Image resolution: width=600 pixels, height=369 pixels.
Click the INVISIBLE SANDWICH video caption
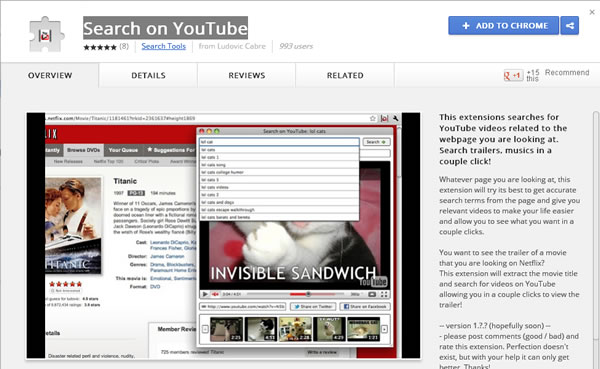tap(293, 273)
